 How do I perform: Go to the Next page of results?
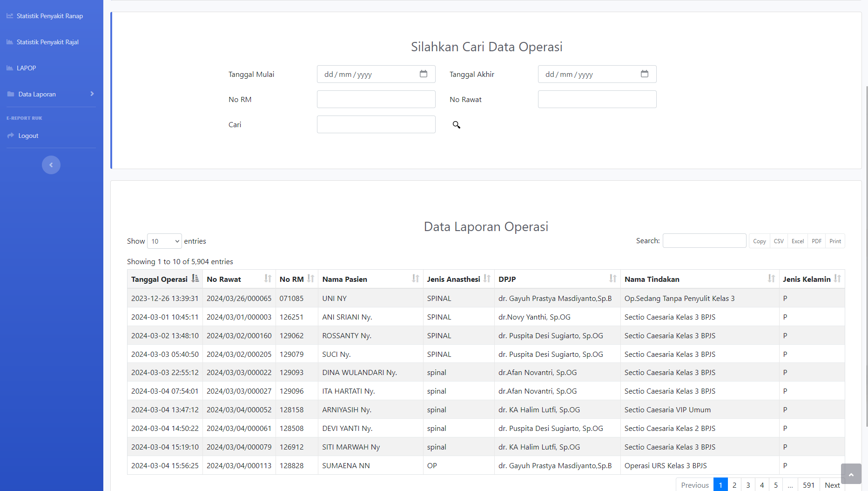[x=832, y=485]
